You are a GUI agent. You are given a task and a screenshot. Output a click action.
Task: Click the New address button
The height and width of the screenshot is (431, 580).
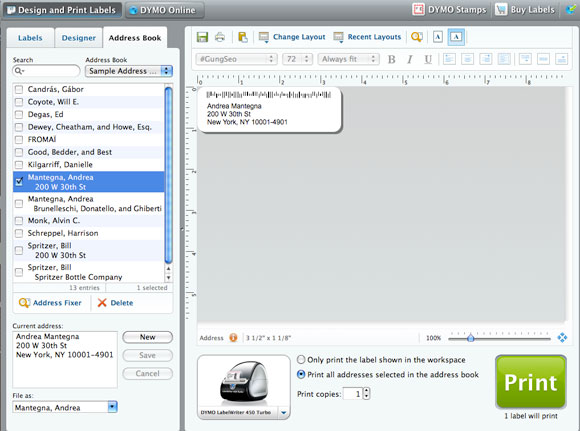click(147, 337)
